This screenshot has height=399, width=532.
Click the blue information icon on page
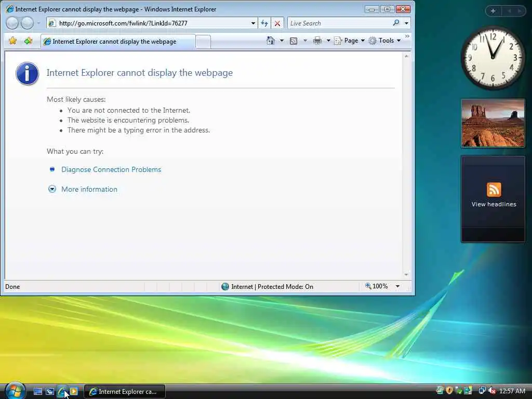click(x=27, y=74)
